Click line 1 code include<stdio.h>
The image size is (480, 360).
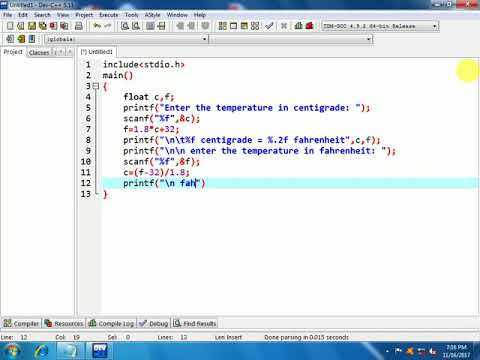(x=144, y=64)
